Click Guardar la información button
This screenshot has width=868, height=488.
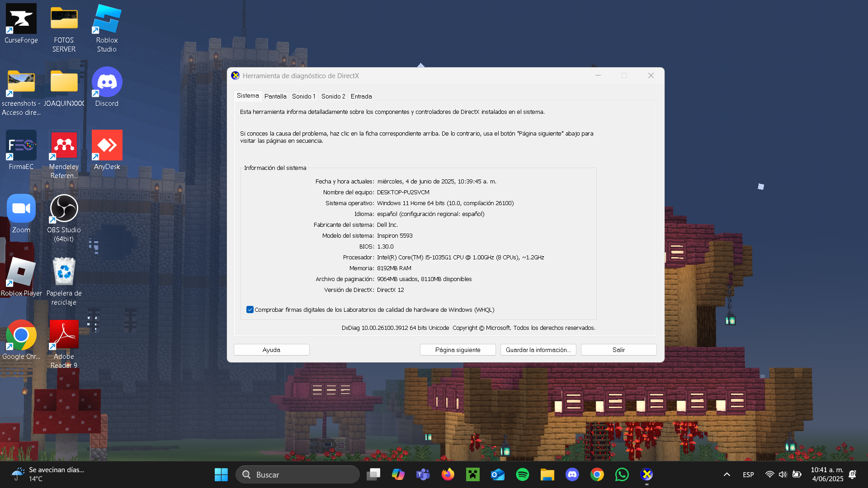(538, 350)
